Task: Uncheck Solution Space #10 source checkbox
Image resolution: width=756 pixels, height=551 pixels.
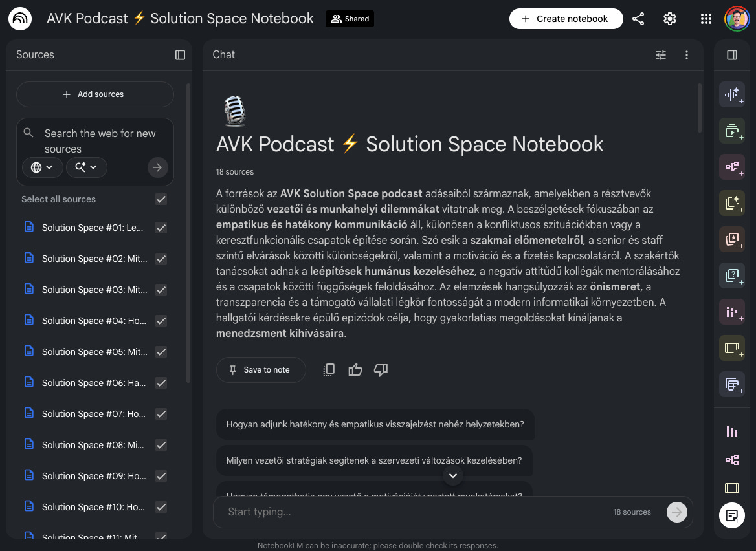Action: (162, 507)
